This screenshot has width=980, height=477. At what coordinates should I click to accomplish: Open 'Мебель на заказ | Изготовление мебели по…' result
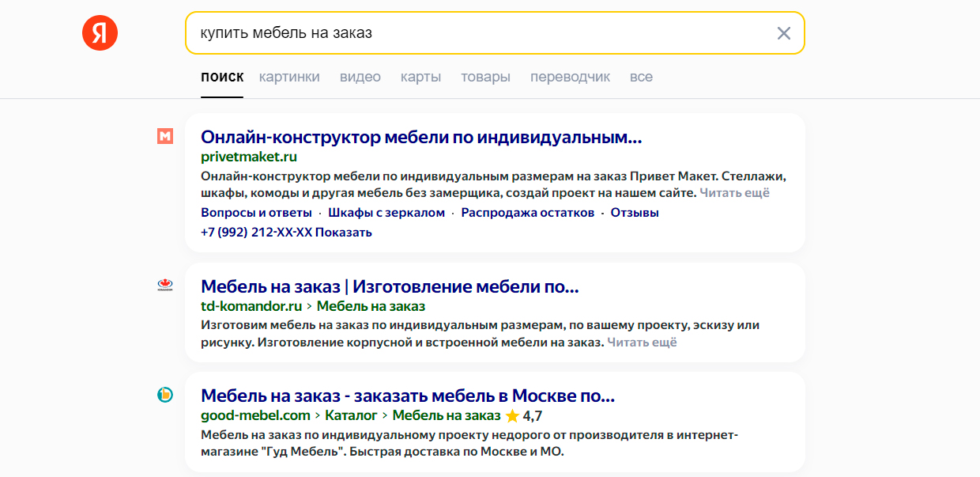coord(390,286)
